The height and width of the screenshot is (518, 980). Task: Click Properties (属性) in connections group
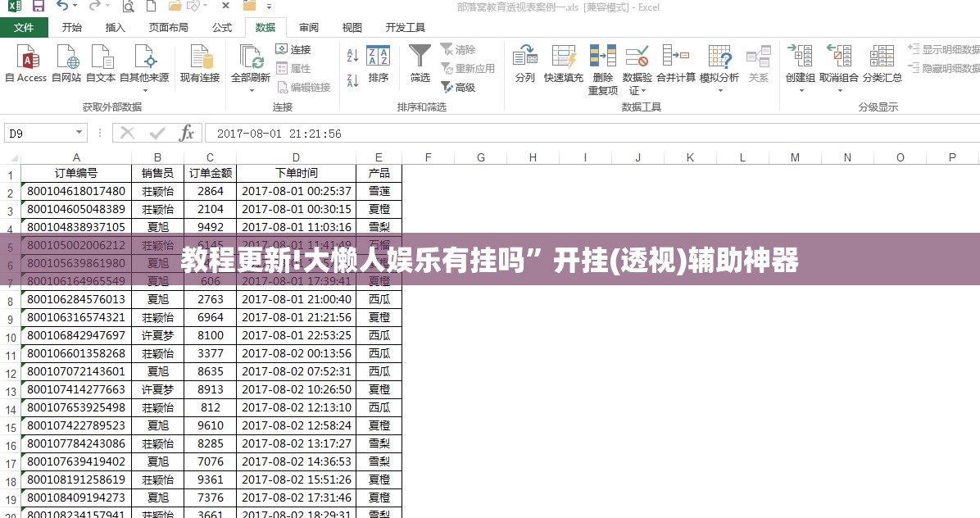click(x=293, y=68)
